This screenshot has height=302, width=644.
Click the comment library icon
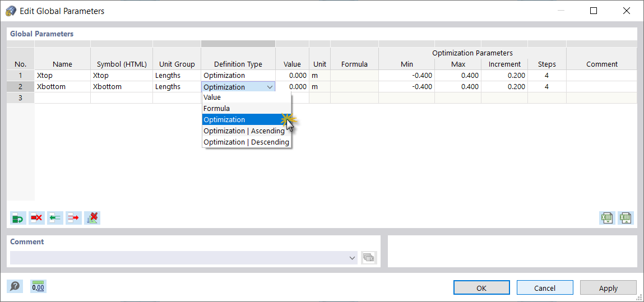tap(369, 258)
